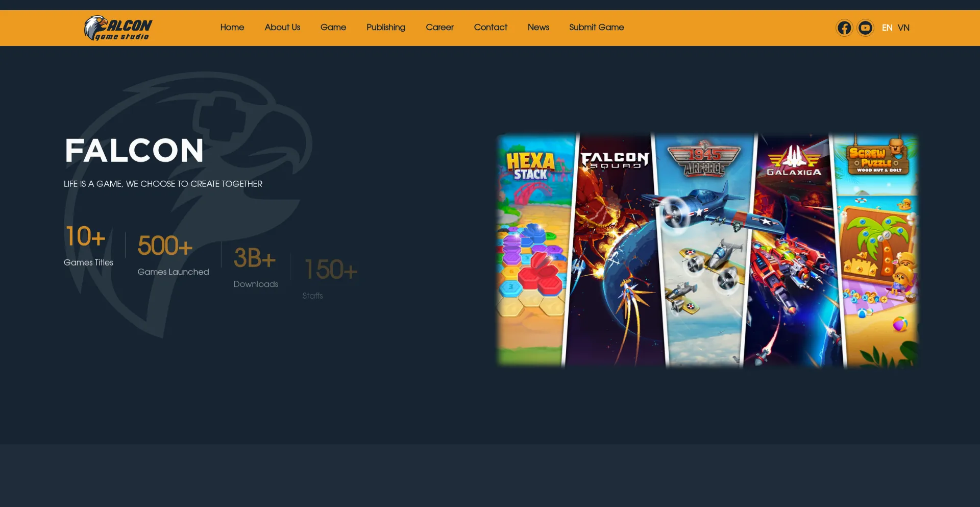
Task: Navigate to the Publishing section
Action: pos(386,28)
